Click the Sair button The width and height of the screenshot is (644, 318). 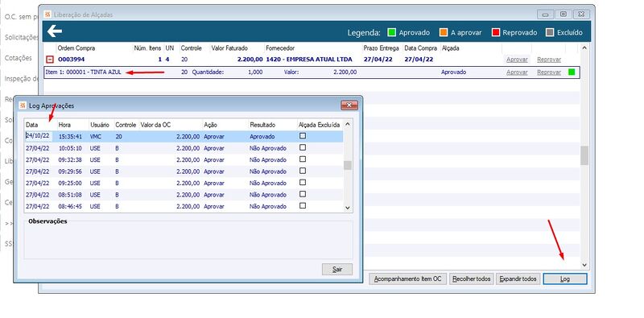click(337, 270)
